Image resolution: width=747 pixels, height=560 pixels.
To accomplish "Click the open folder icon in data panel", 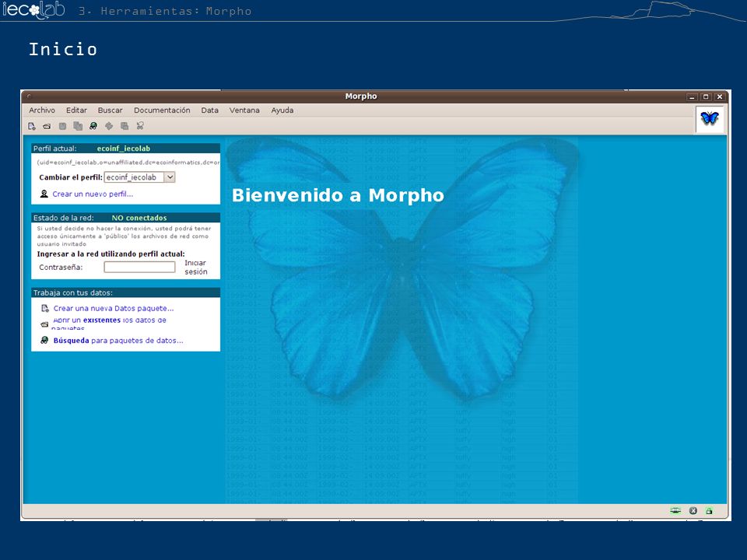I will pyautogui.click(x=45, y=324).
